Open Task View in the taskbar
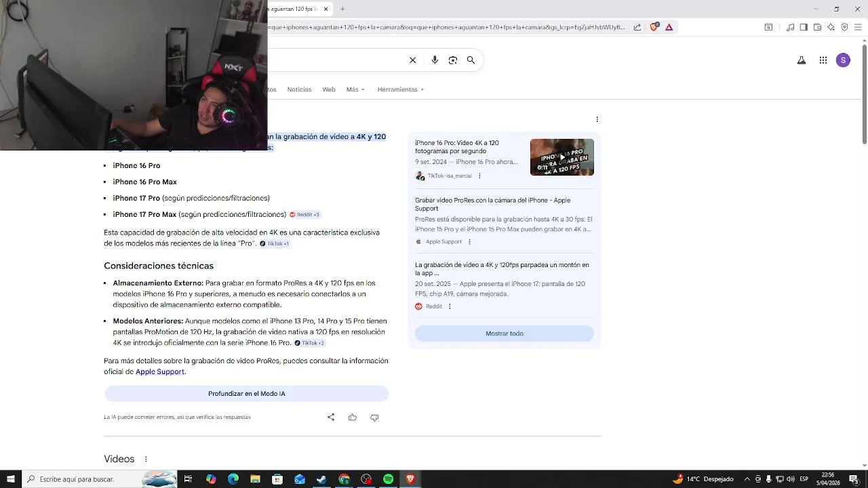The height and width of the screenshot is (488, 868). (x=188, y=479)
